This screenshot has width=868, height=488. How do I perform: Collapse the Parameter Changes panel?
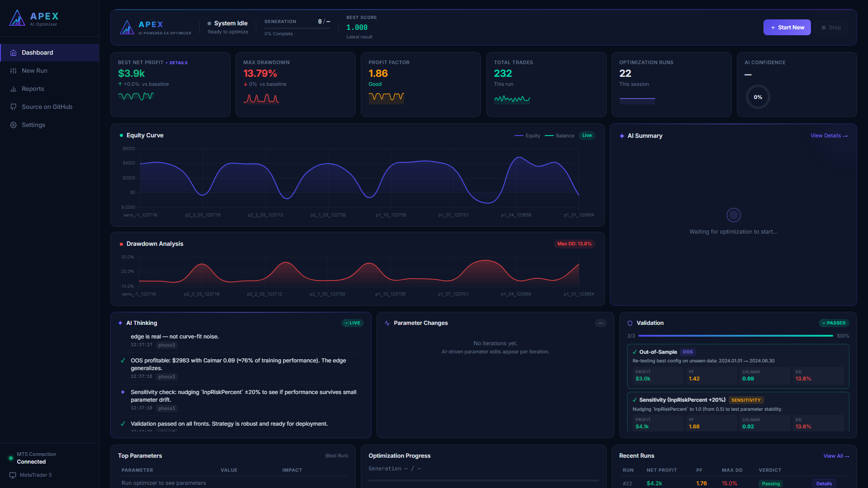tap(601, 323)
